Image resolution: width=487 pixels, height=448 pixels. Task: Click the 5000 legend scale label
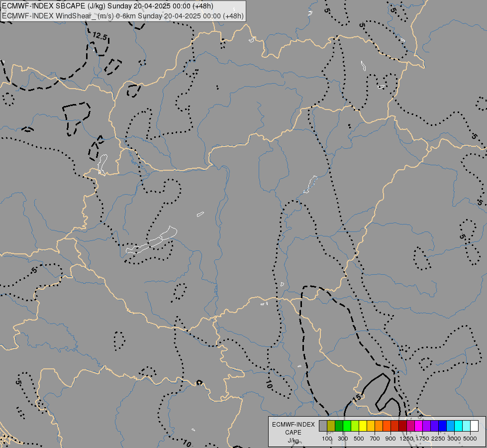point(470,439)
